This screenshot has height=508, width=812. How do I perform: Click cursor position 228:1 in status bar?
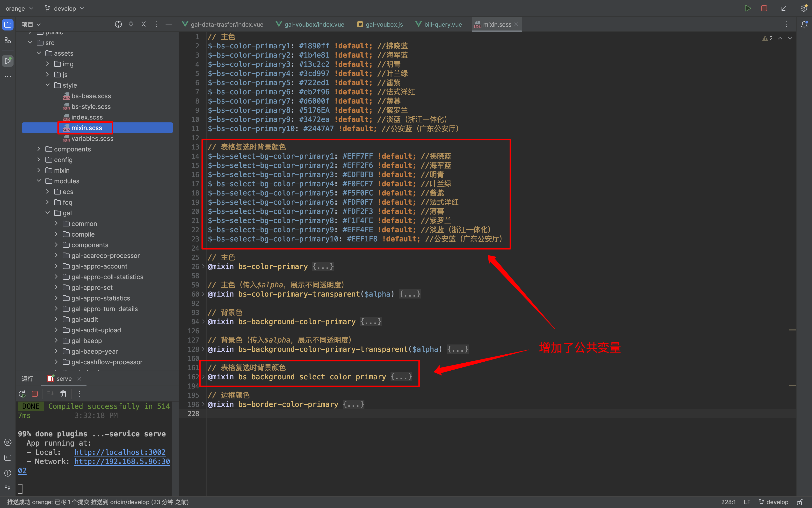[x=728, y=502]
